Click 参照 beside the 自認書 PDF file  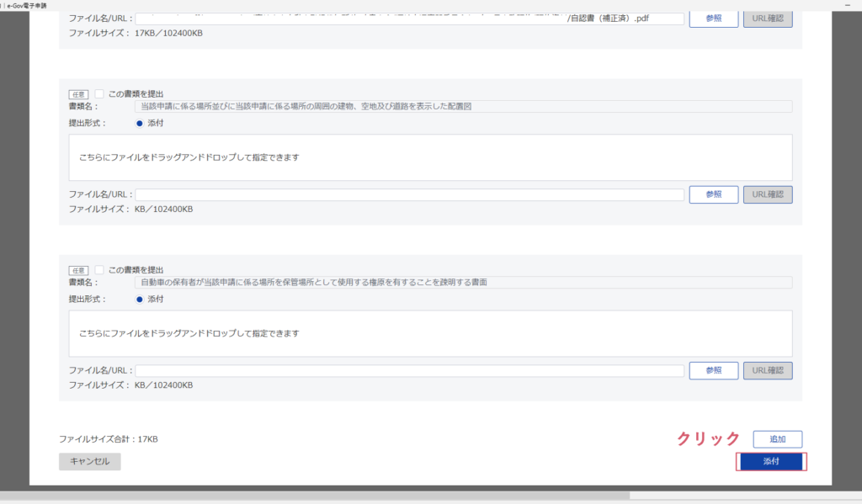(x=713, y=19)
